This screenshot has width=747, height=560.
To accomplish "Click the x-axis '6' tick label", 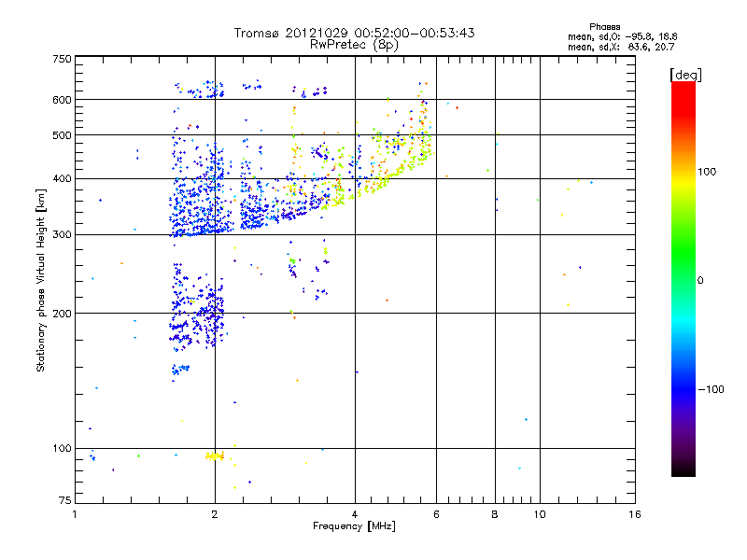I will click(x=436, y=514).
